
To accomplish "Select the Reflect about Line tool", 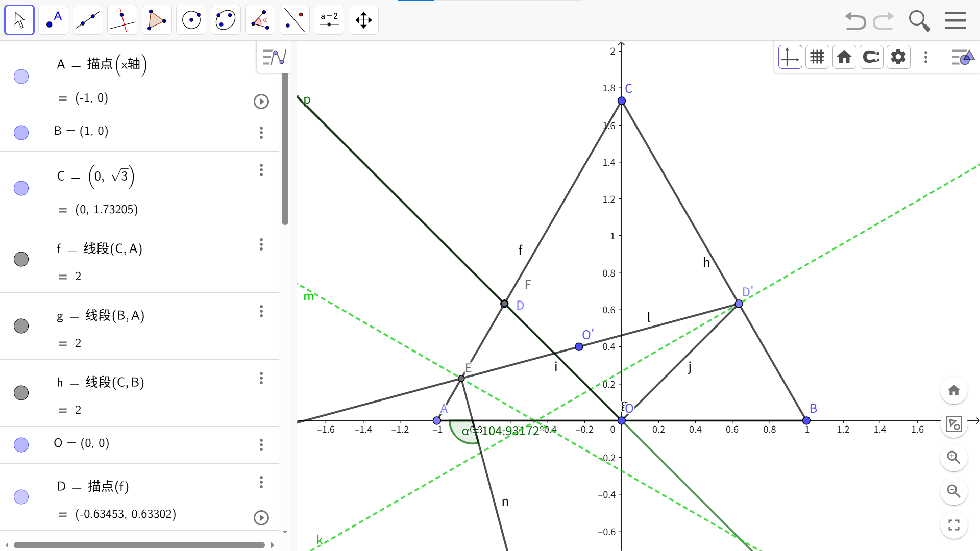I will coord(295,20).
